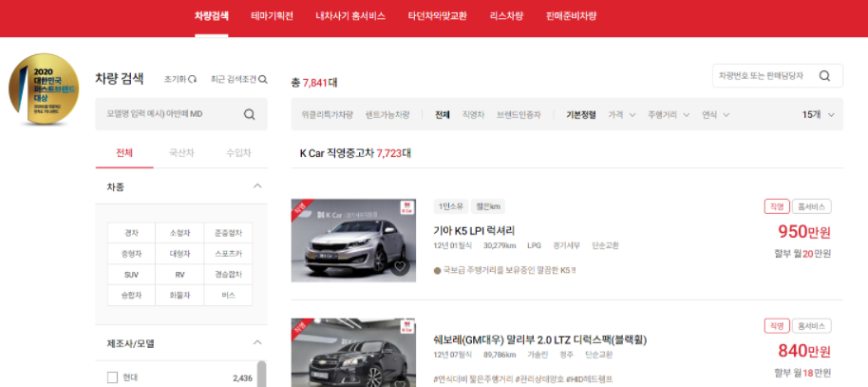
Task: Open the 주행거리 sort dropdown
Action: pos(669,115)
